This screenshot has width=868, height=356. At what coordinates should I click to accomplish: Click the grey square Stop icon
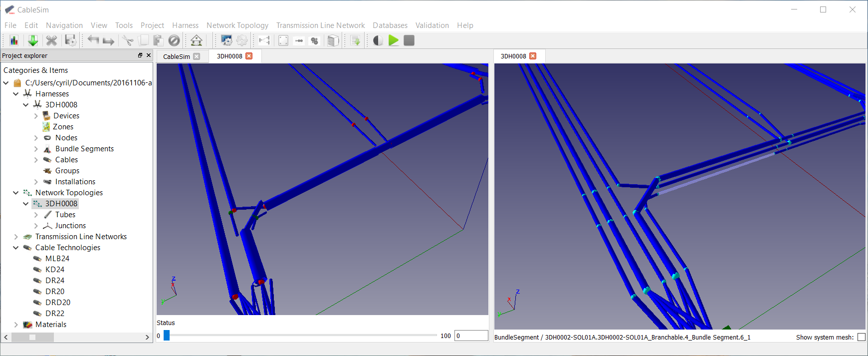[x=409, y=40]
